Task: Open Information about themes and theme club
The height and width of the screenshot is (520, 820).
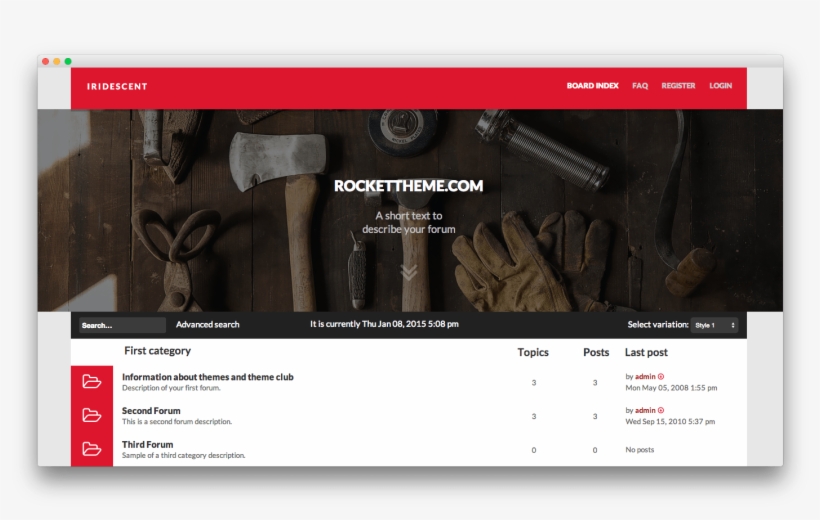Action: point(207,377)
